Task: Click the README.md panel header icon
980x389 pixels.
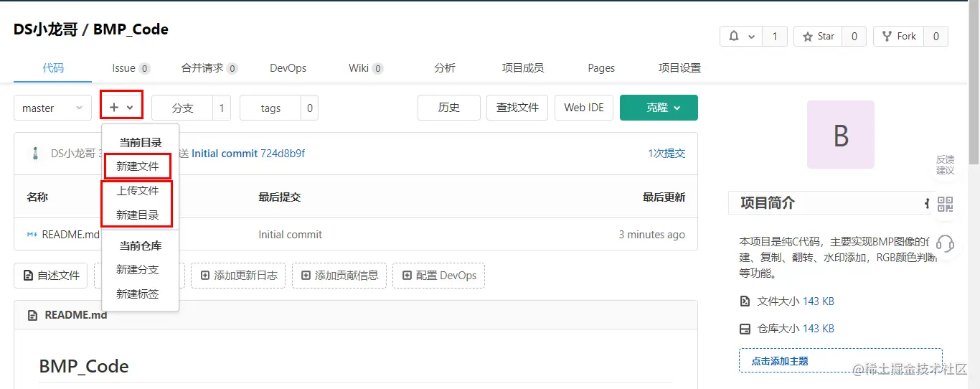Action: (32, 315)
